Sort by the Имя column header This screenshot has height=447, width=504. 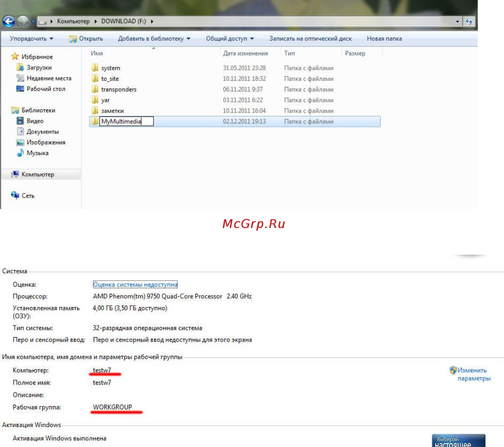click(x=97, y=53)
